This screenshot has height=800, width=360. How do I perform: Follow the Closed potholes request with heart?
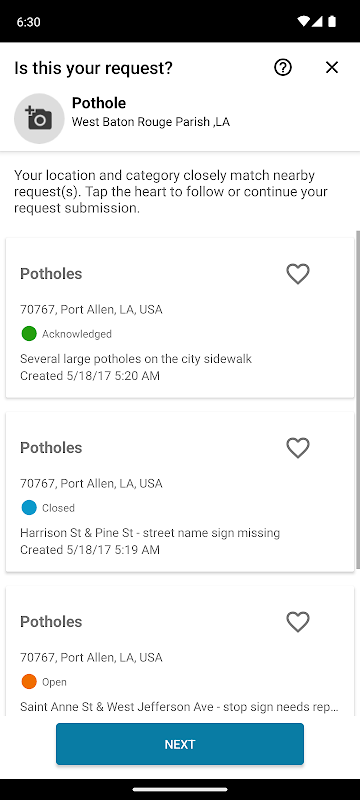[x=298, y=447]
